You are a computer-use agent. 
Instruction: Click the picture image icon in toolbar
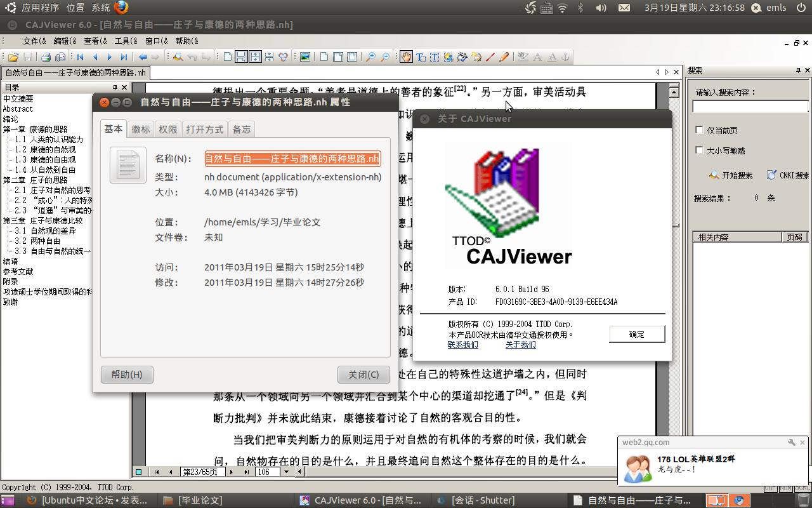pyautogui.click(x=305, y=57)
